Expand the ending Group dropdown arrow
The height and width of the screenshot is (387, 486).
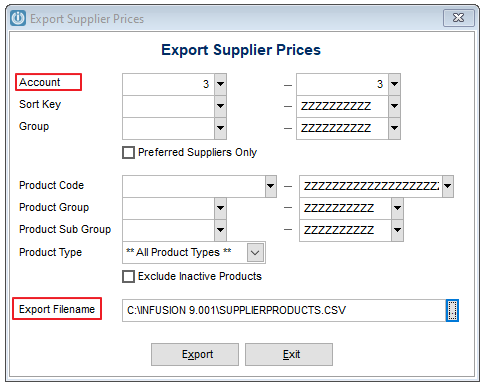click(x=394, y=128)
